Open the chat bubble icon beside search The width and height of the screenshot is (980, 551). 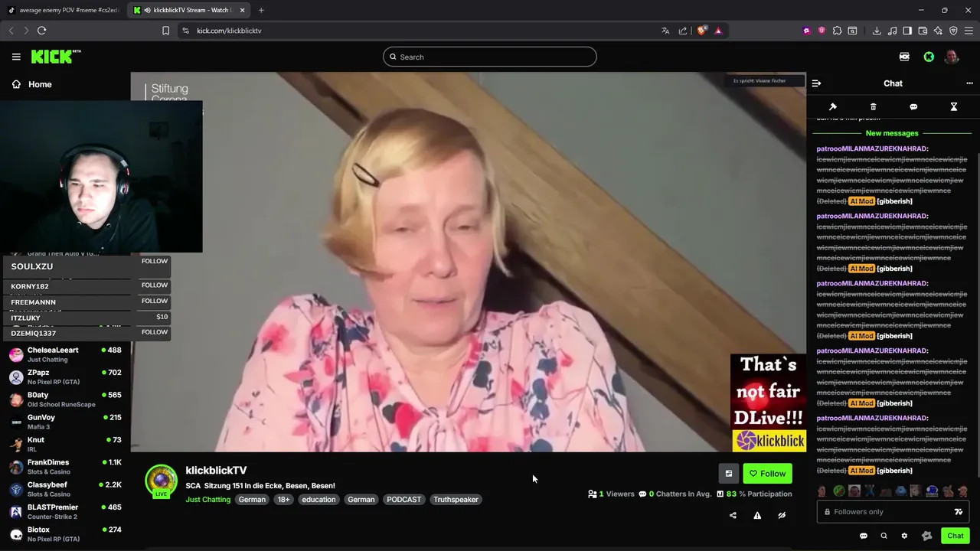coord(864,536)
